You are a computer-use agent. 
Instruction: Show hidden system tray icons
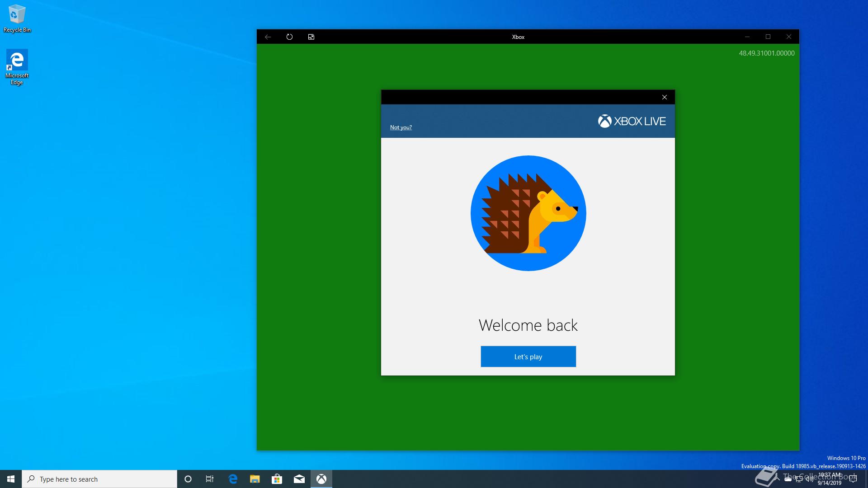(777, 479)
